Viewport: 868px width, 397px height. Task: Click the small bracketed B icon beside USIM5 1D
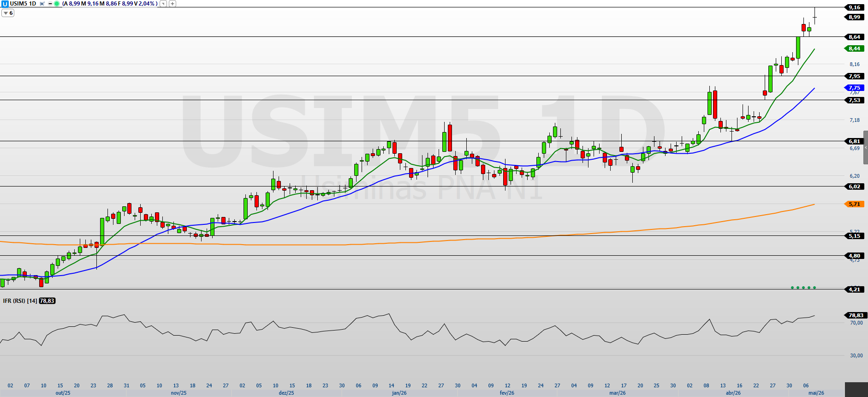coord(42,4)
